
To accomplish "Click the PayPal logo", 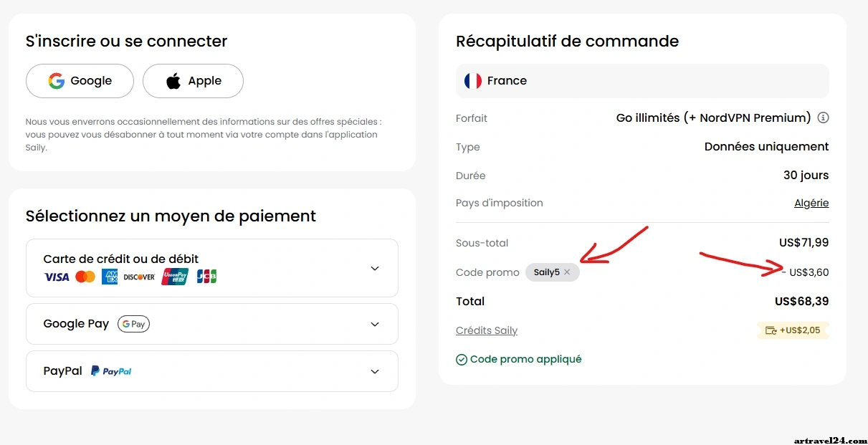I will point(111,371).
